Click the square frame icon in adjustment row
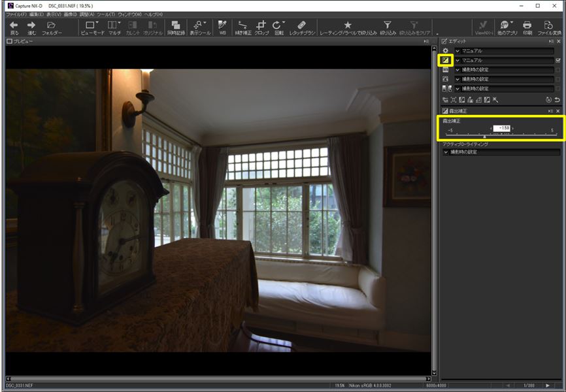 tap(454, 100)
